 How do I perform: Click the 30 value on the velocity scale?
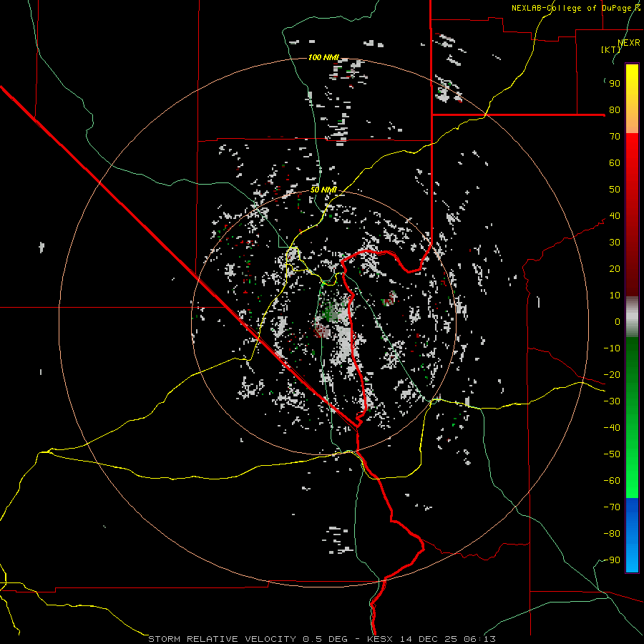[615, 243]
